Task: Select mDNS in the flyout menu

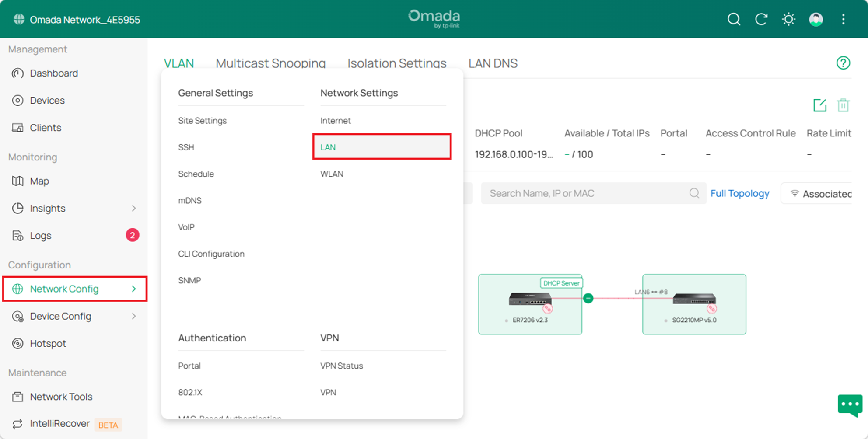Action: (190, 200)
